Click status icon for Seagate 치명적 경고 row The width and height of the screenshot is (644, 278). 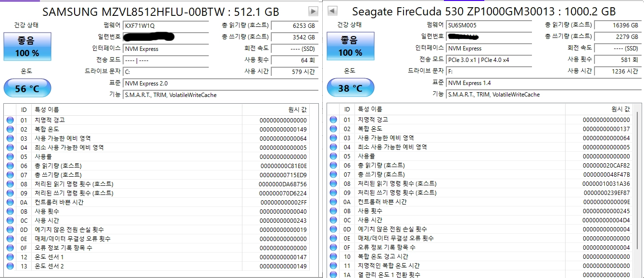(x=333, y=120)
